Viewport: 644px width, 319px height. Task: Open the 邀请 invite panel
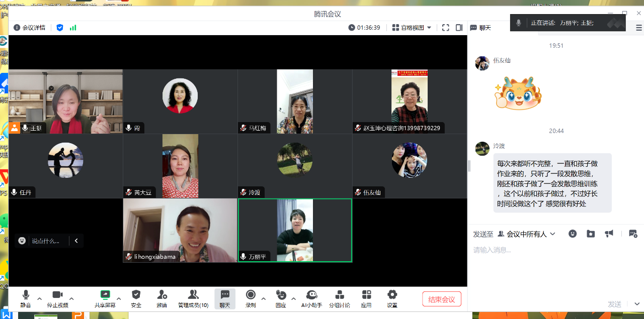click(162, 298)
